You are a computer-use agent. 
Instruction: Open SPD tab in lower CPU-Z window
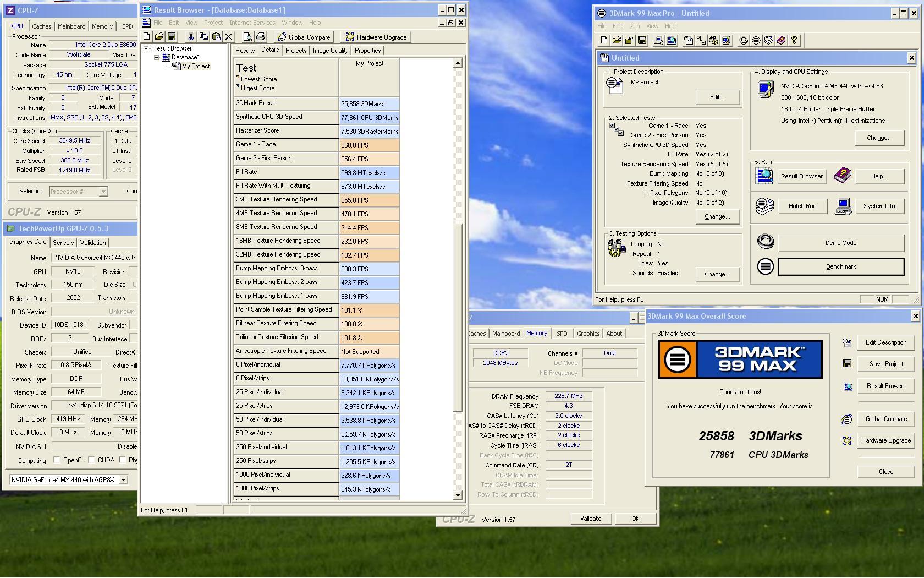tap(562, 334)
